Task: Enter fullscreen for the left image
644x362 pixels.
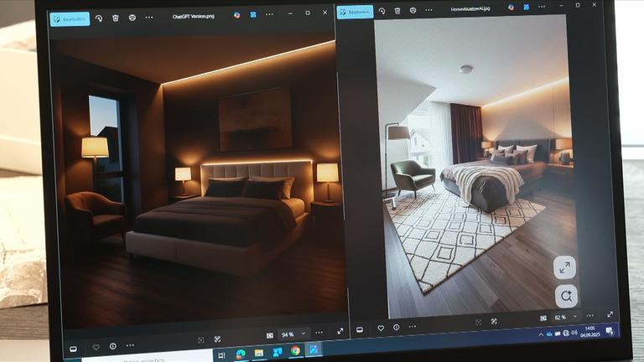Action: pos(340,331)
